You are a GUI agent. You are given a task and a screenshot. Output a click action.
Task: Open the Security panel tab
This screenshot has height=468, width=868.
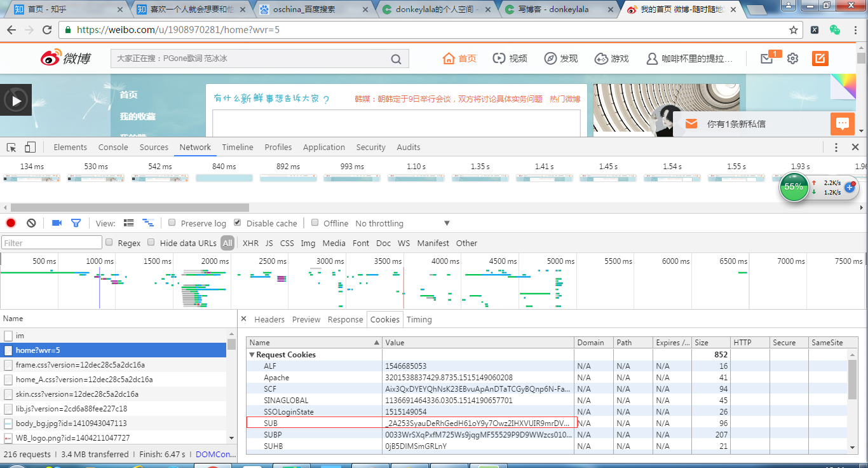coord(371,147)
